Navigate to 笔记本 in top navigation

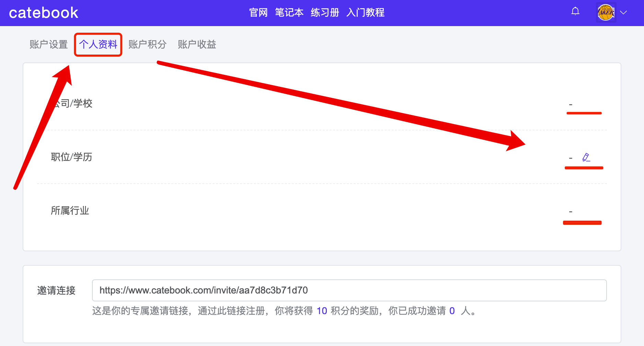[x=289, y=13]
